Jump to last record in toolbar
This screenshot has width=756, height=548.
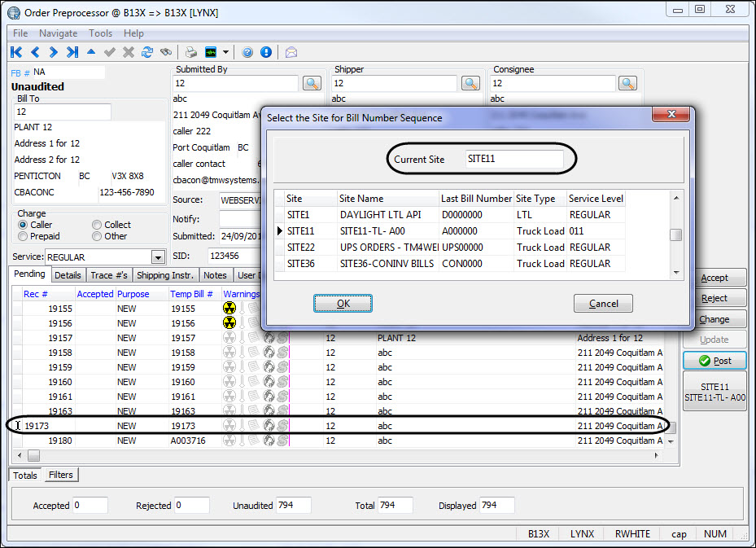(x=72, y=52)
